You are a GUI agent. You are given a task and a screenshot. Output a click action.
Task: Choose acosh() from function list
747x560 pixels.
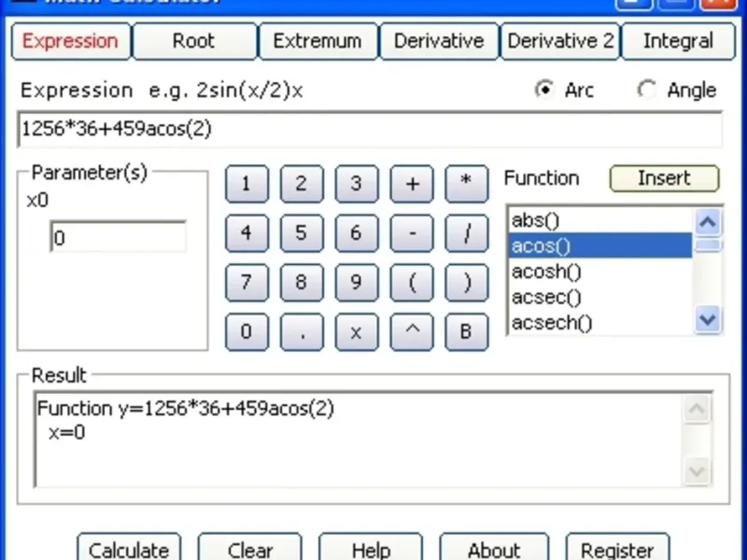(600, 272)
